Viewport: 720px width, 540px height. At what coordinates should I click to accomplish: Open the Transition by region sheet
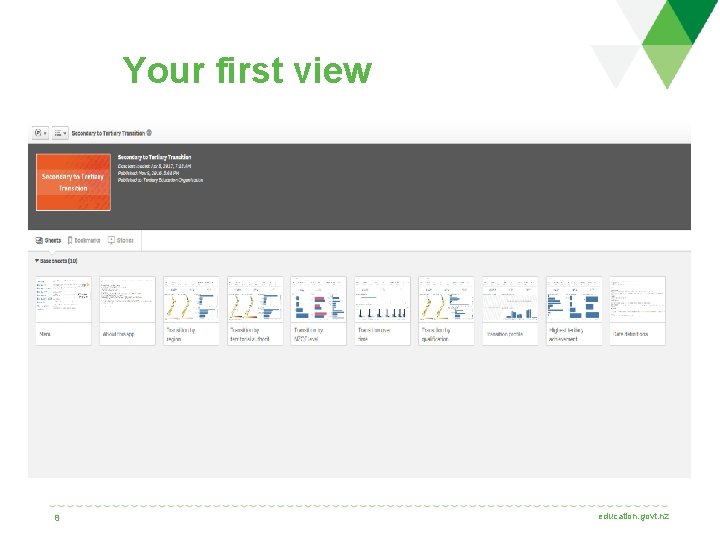coord(191,310)
